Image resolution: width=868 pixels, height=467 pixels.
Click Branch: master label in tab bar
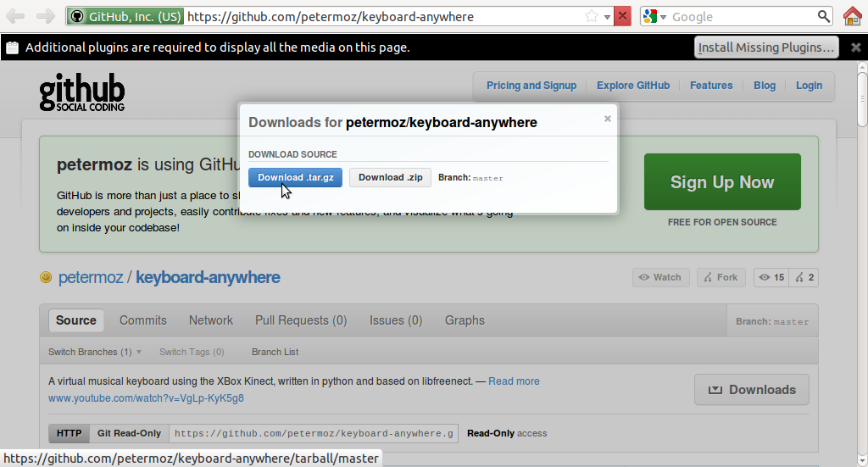[772, 321]
